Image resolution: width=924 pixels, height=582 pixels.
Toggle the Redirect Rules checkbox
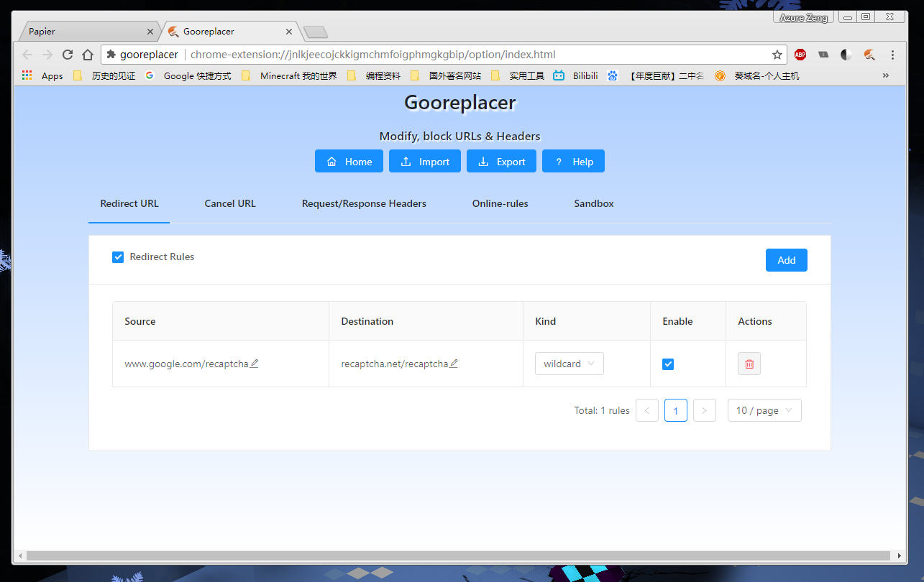118,257
